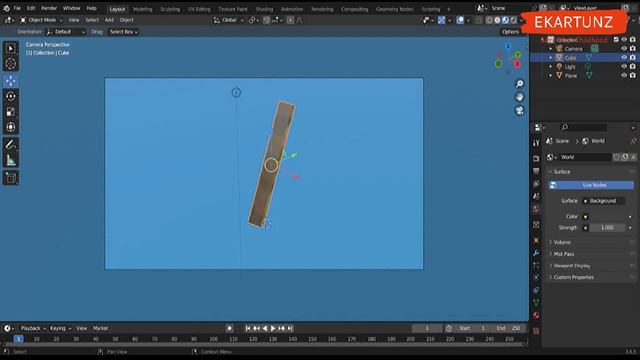Viewport: 640px width, 360px height.
Task: Expand the Viewport Display panel
Action: point(571,266)
